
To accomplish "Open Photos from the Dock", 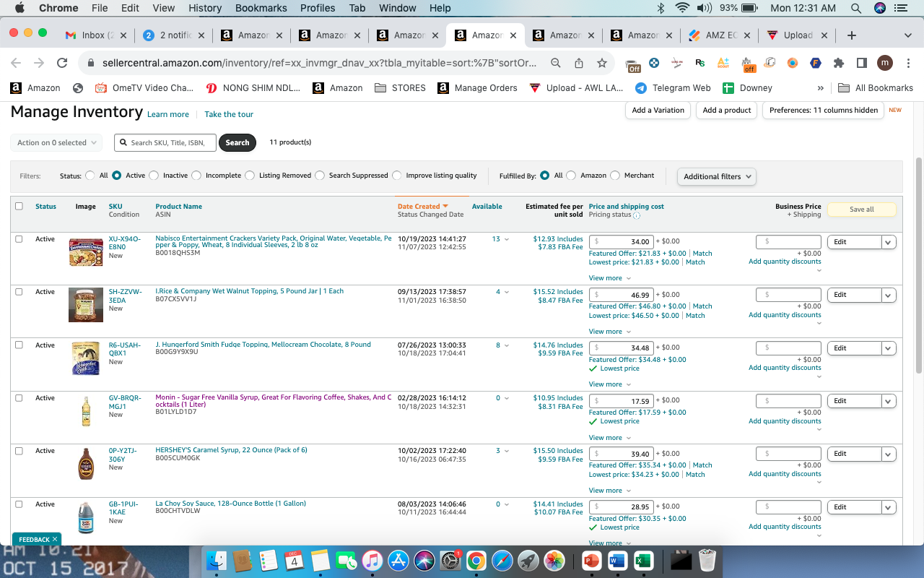I will (x=554, y=560).
